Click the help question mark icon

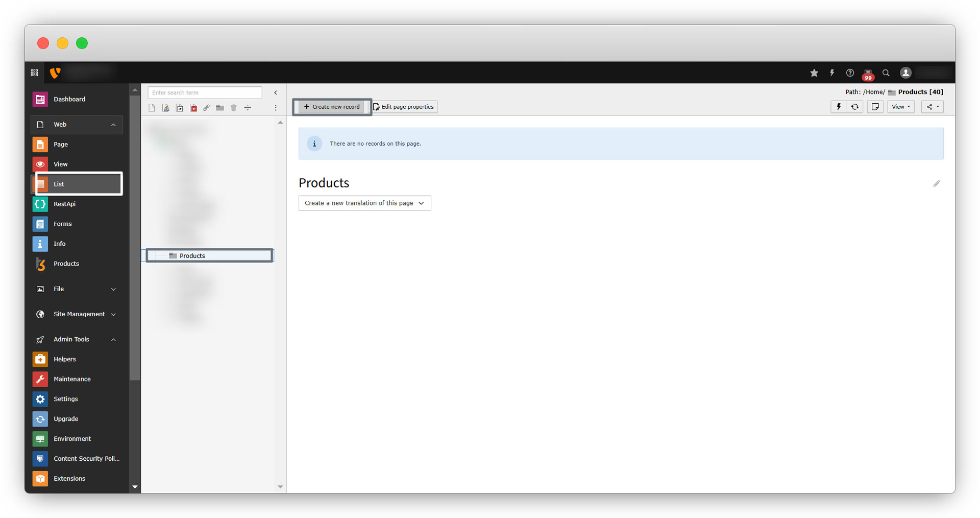(x=849, y=73)
